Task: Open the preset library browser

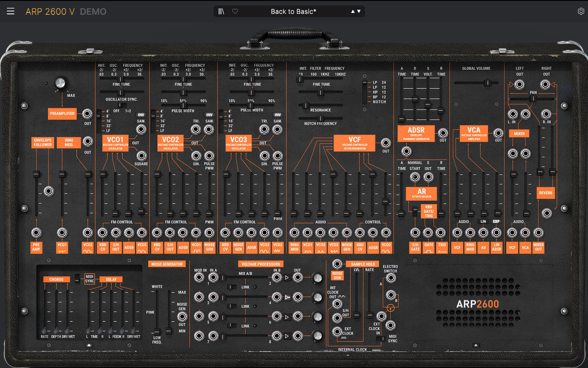Action: (221, 11)
